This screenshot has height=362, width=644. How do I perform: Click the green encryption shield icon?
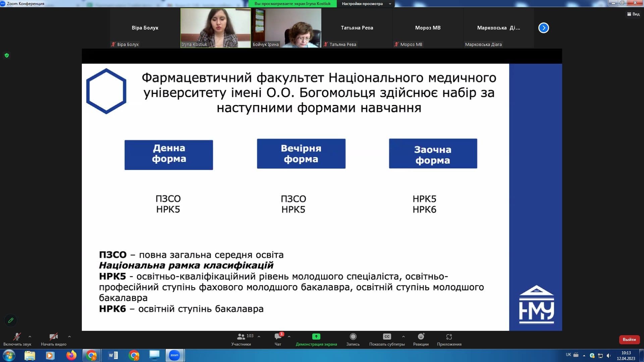point(7,55)
